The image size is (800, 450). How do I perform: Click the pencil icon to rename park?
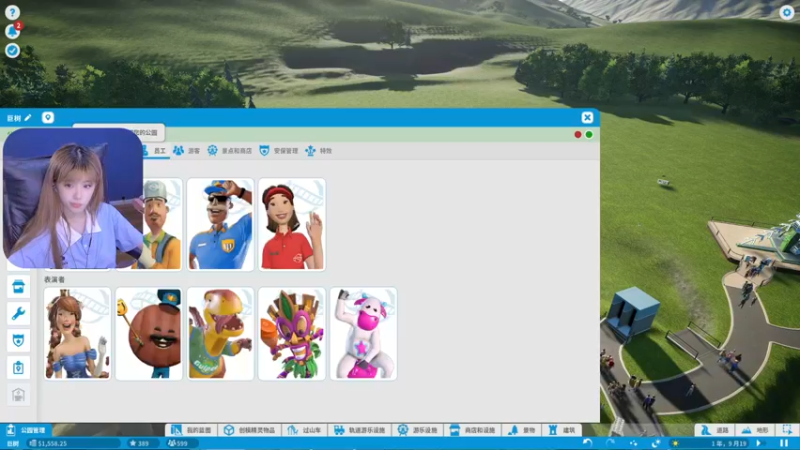[x=28, y=118]
